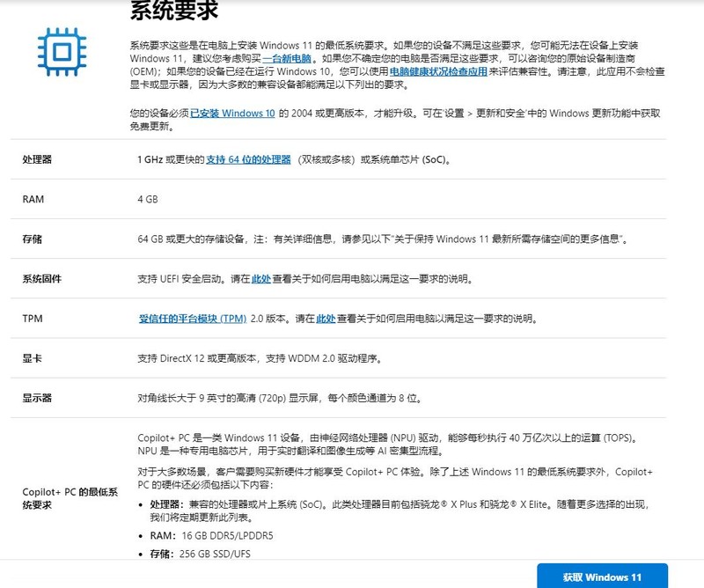
Task: Click the '64 GB 或更大的存储设备' text
Action: [x=190, y=239]
